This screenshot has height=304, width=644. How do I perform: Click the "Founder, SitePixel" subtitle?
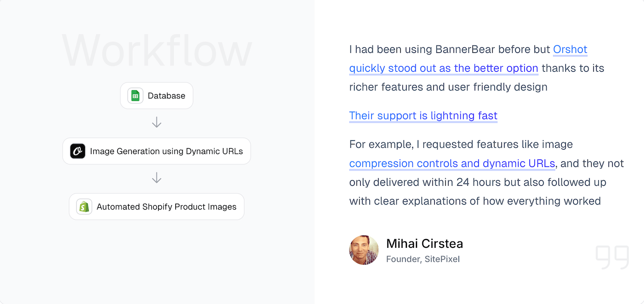pyautogui.click(x=423, y=259)
